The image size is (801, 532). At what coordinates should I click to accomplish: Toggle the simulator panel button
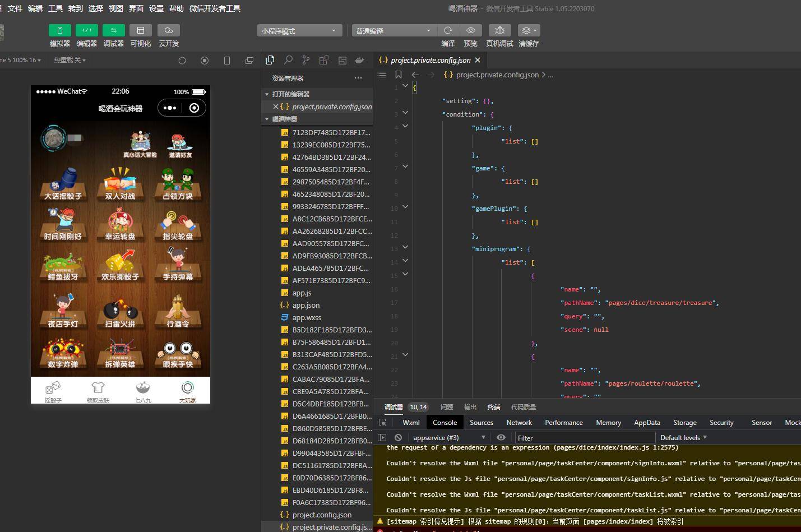coord(59,30)
